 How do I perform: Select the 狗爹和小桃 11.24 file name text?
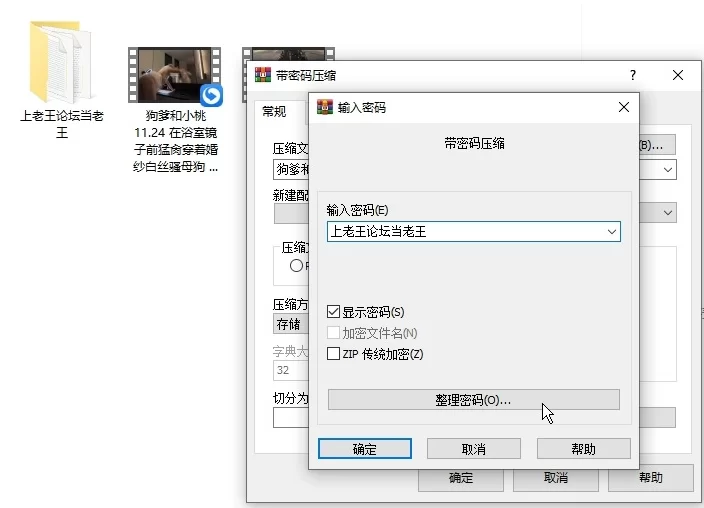[x=176, y=141]
